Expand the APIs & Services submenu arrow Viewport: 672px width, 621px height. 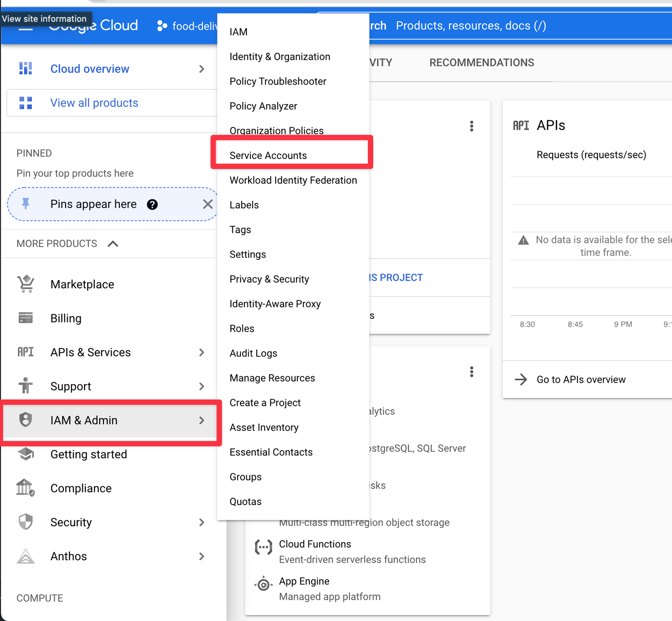click(202, 352)
